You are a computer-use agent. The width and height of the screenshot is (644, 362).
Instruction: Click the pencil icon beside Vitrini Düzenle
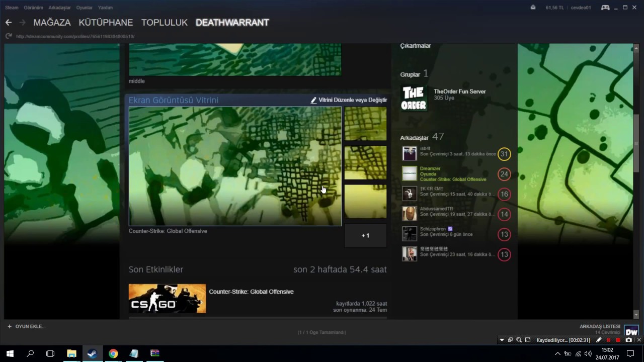(313, 100)
